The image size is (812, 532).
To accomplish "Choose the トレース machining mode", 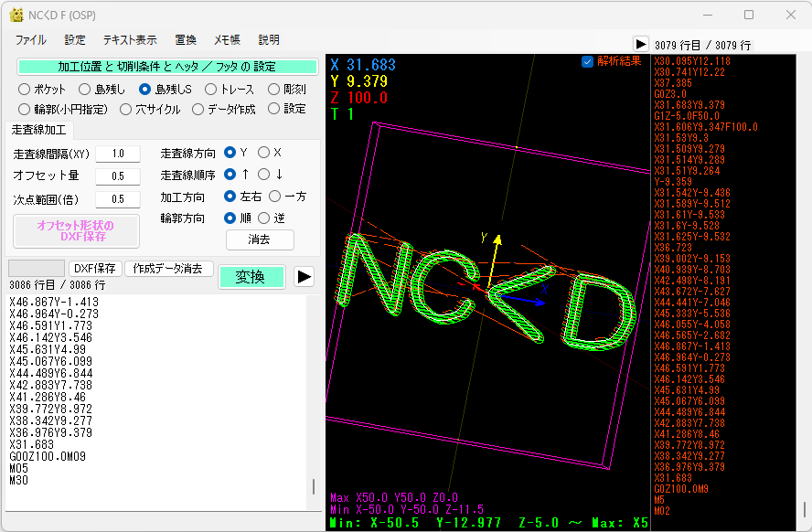I will (211, 90).
